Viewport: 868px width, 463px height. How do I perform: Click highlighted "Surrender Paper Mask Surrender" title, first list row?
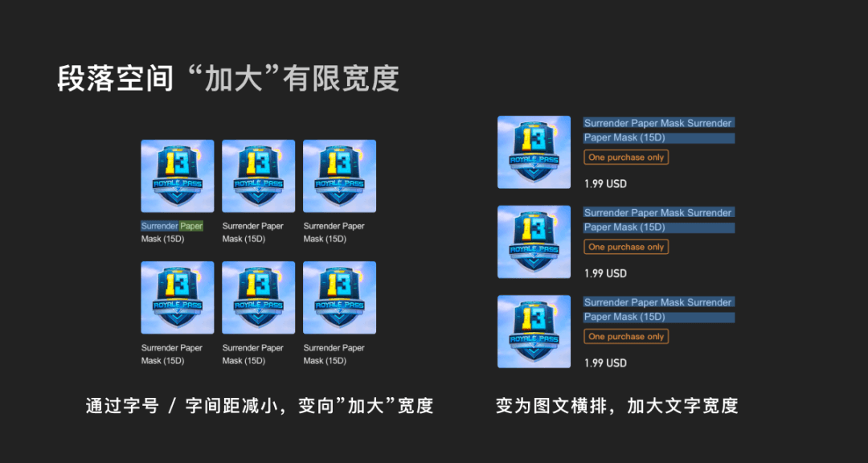point(659,123)
